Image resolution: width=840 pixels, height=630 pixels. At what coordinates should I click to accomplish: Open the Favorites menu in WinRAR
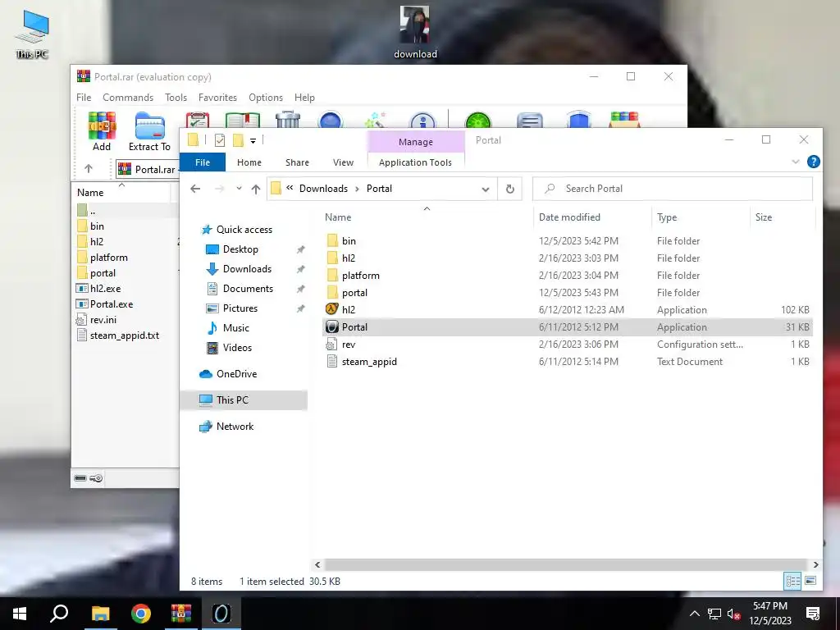tap(217, 98)
